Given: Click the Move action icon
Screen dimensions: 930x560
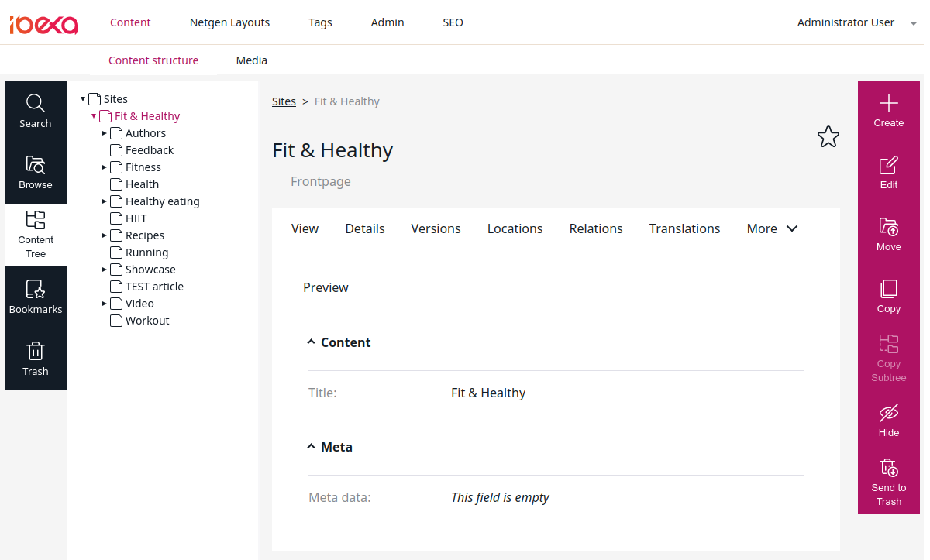Looking at the screenshot, I should tap(888, 227).
